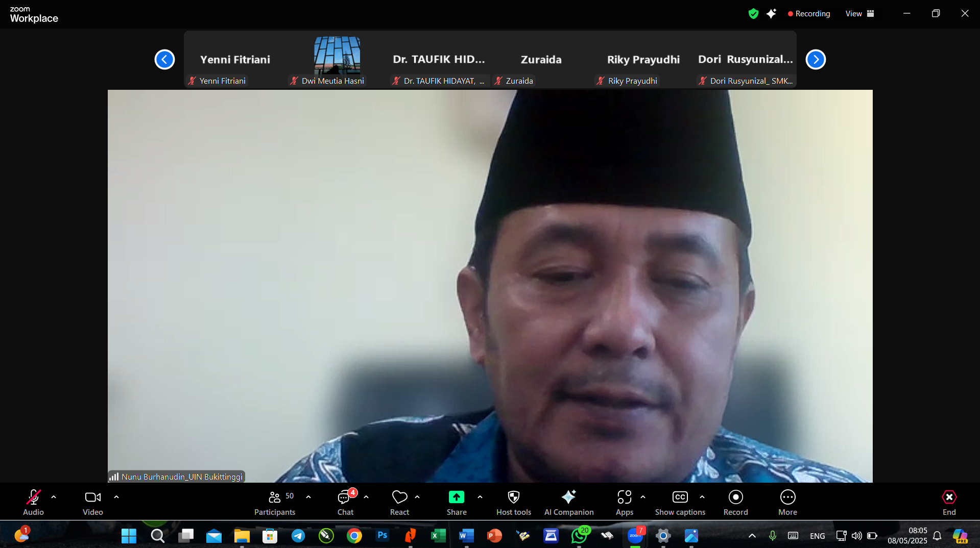The image size is (980, 548).
Task: Open the More options menu
Action: coord(788,502)
